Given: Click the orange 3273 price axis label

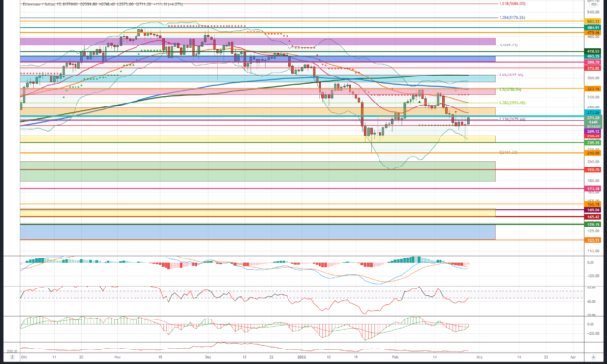Looking at the screenshot, I should pos(592,89).
